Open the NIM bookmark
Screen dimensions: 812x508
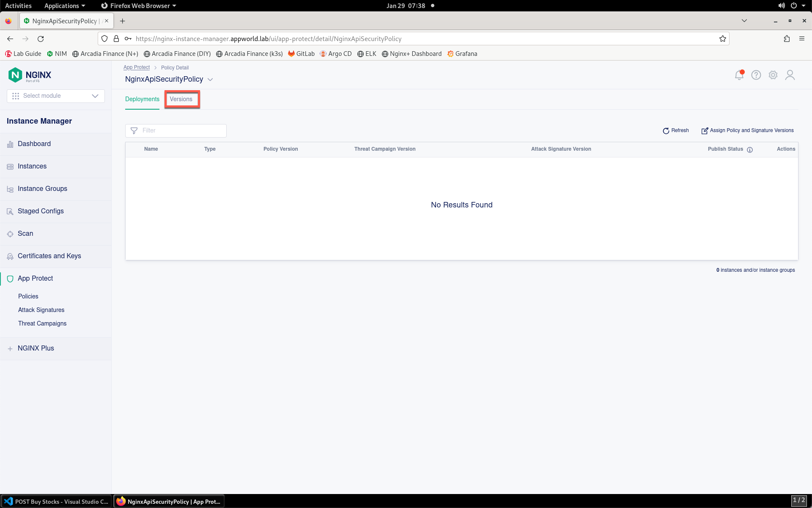(x=57, y=54)
